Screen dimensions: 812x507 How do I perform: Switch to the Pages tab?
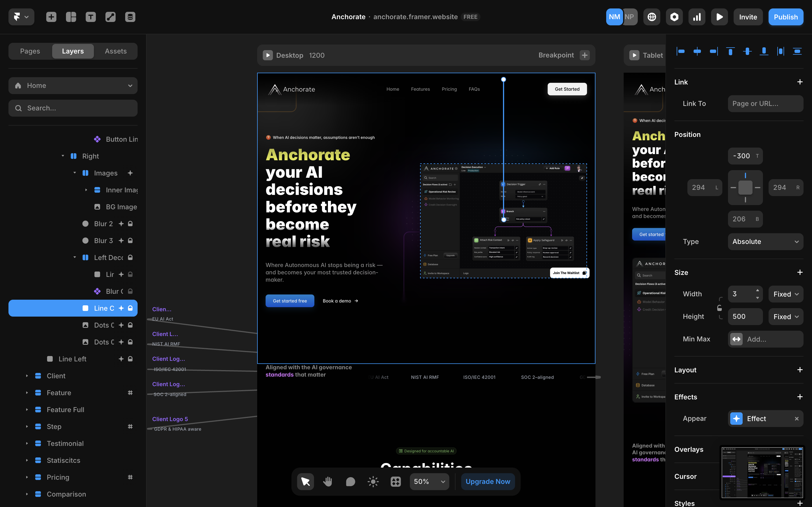(30, 51)
